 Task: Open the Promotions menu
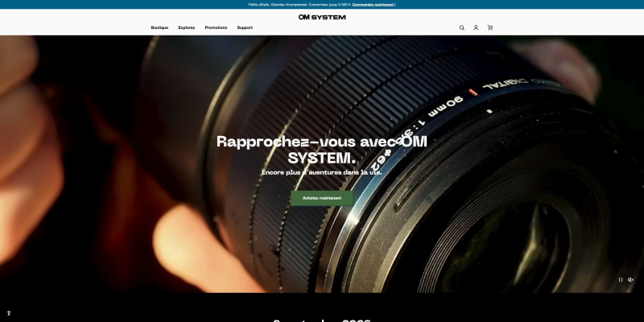coord(216,27)
